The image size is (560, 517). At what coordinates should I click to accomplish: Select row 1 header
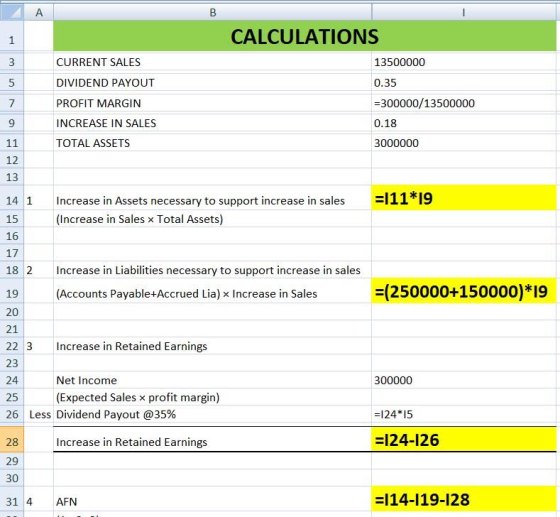[x=12, y=36]
